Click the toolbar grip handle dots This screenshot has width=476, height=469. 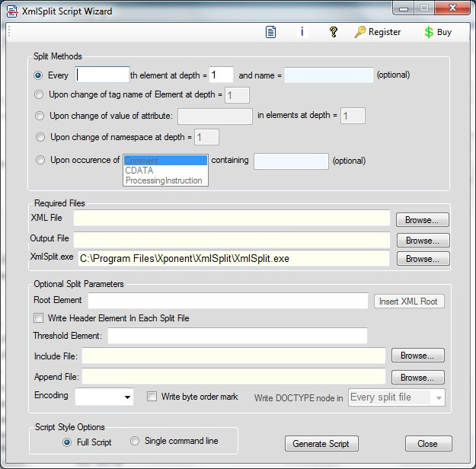[x=9, y=31]
